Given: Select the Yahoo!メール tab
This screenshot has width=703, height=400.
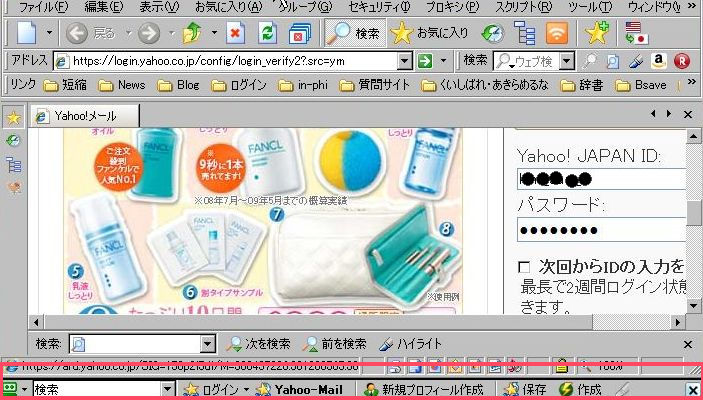Looking at the screenshot, I should coord(85,116).
